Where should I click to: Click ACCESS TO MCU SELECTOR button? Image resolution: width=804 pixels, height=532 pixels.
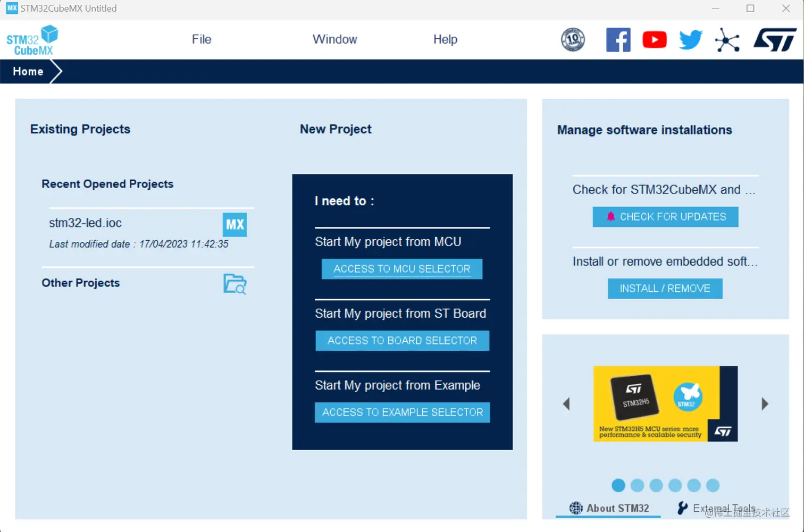point(402,269)
